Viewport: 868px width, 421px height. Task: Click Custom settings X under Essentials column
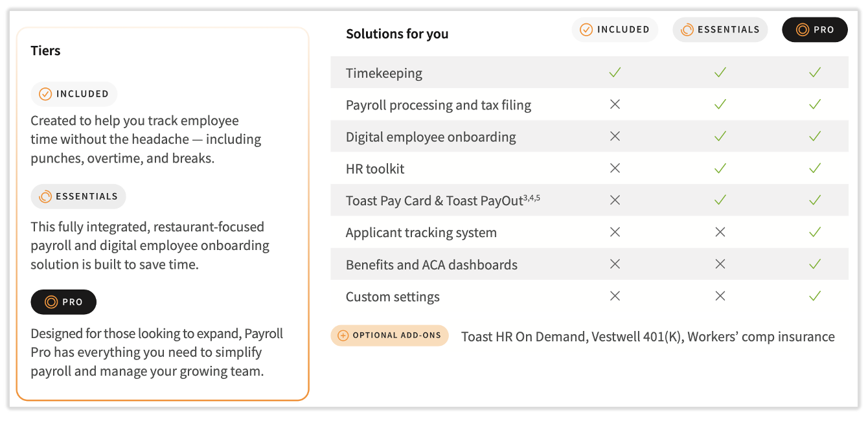[x=720, y=296]
